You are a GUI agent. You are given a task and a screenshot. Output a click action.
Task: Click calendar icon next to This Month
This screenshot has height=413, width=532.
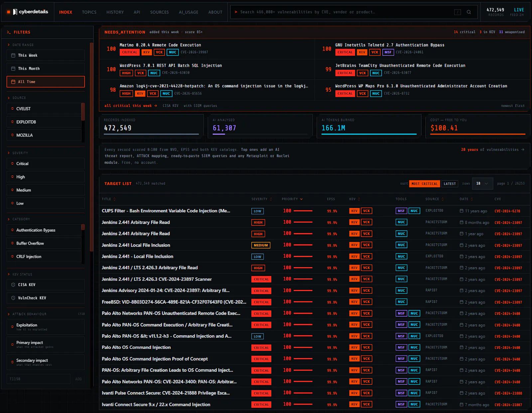tap(13, 68)
